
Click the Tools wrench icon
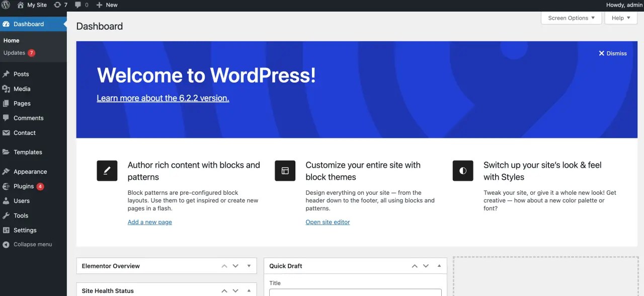pyautogui.click(x=6, y=215)
